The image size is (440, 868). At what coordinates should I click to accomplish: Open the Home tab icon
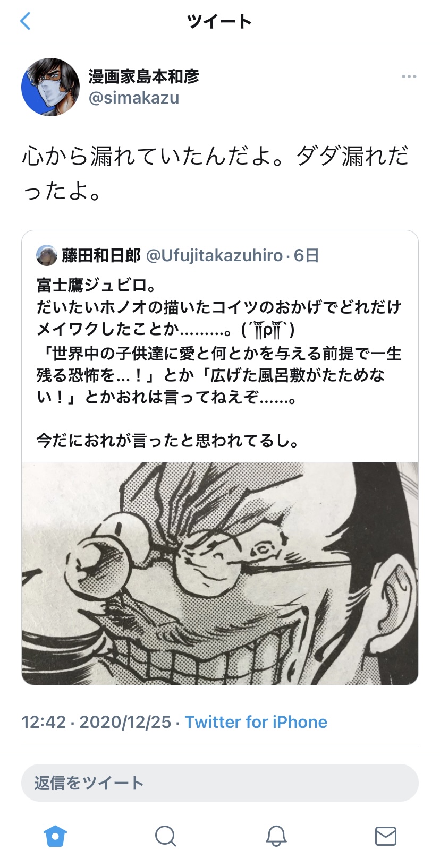pos(55,836)
